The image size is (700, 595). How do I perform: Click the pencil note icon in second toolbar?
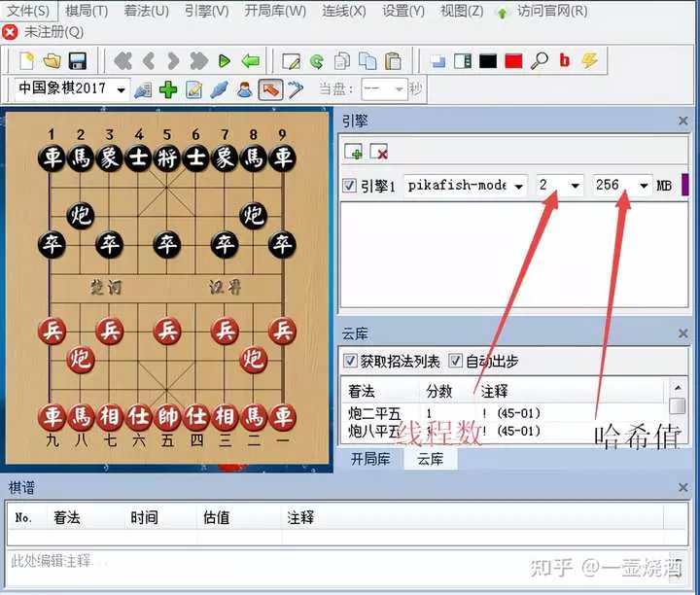click(194, 89)
